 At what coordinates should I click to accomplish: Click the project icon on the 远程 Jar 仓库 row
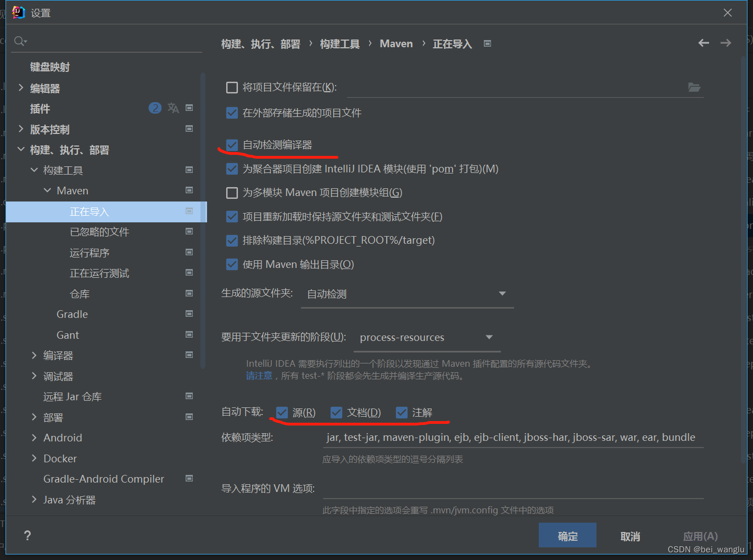[x=189, y=396]
